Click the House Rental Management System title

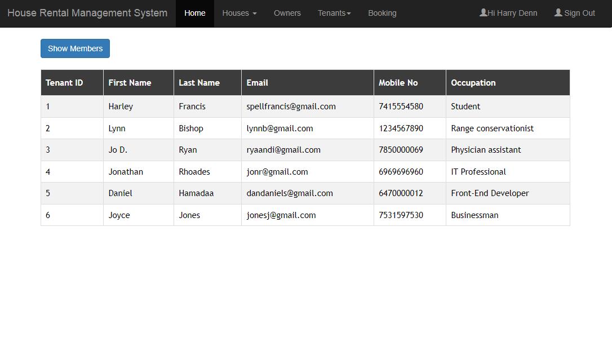click(87, 13)
